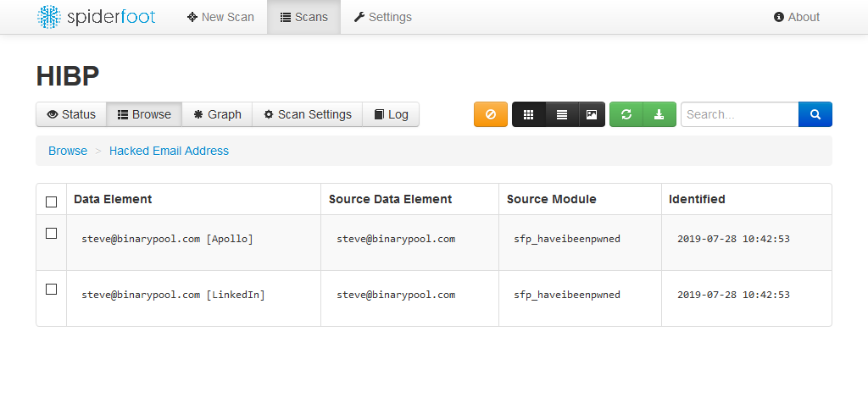Click sfp_haveibeenpwned in LinkedIn row
The width and height of the screenshot is (868, 420).
coord(567,296)
